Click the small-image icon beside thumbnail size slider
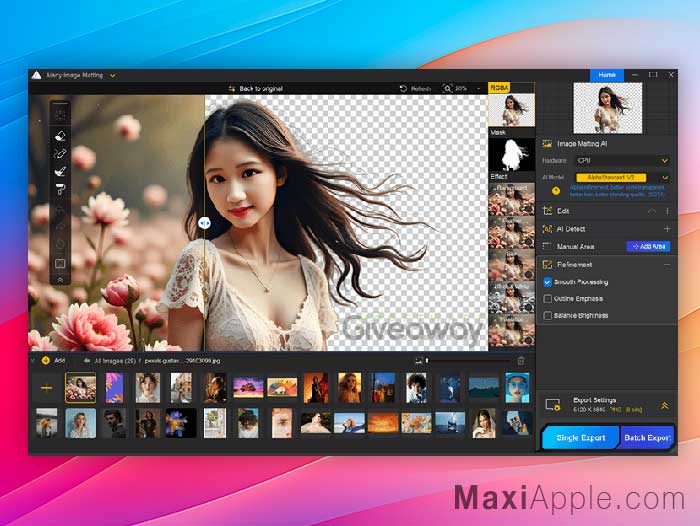 pyautogui.click(x=418, y=360)
